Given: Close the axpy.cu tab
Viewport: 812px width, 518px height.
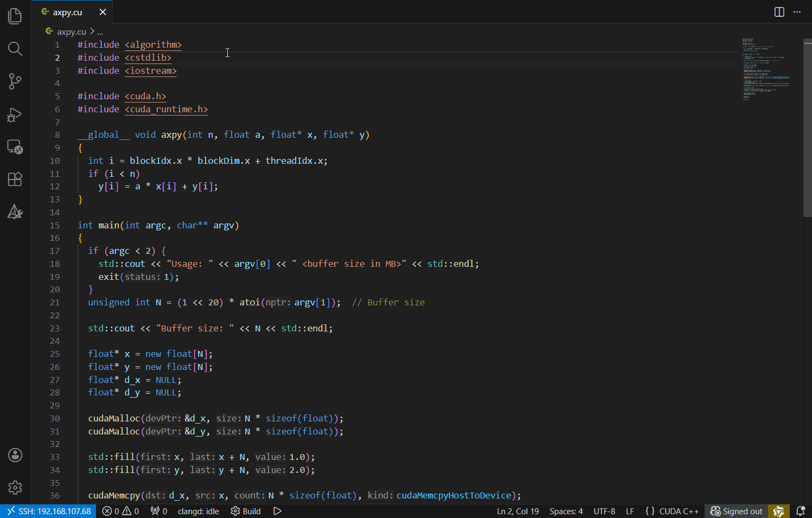Looking at the screenshot, I should coord(103,12).
